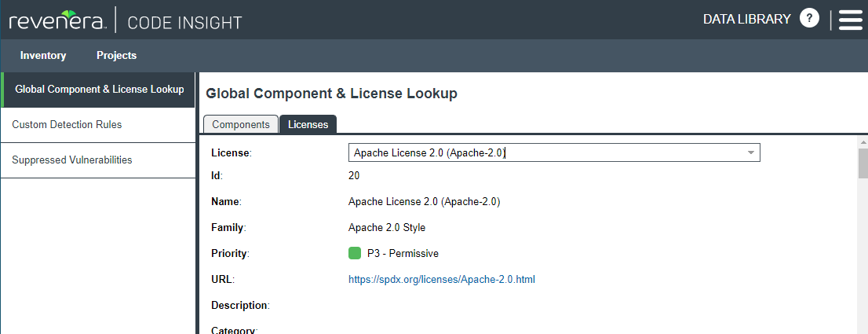Click the Revenera Code Insight logo
Screen dimensions: 868x334
(125, 21)
